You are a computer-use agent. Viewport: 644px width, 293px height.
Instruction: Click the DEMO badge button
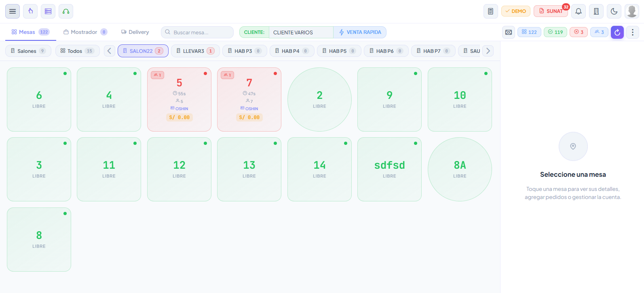pyautogui.click(x=516, y=11)
